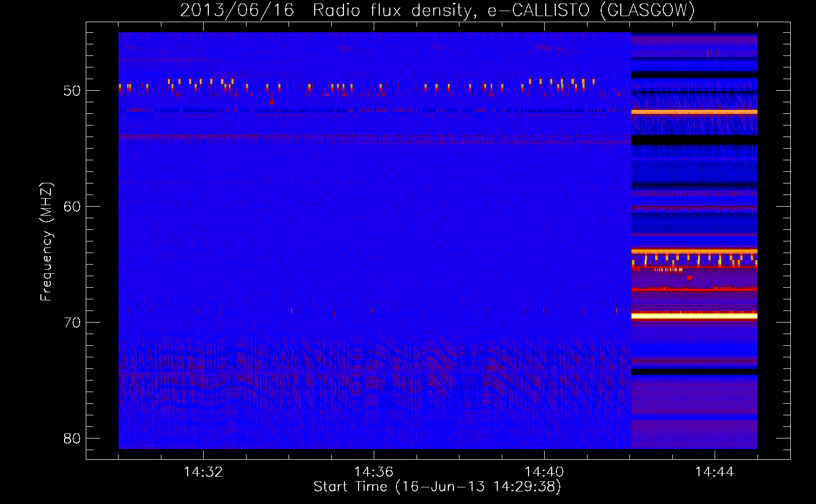The image size is (816, 504).
Task: Click the orange band near 64 MHz at right
Action: click(x=694, y=251)
